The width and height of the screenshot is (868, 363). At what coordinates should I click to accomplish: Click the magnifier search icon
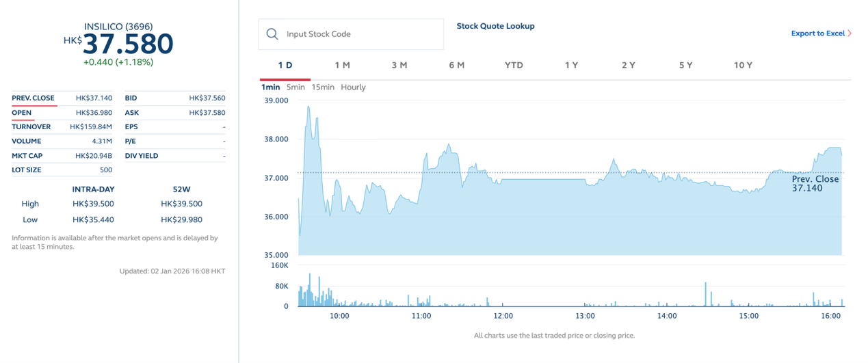point(272,34)
